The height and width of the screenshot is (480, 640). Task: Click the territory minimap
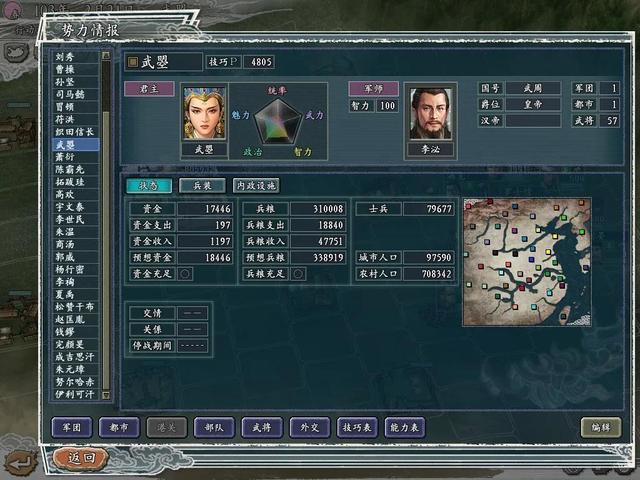[x=527, y=262]
